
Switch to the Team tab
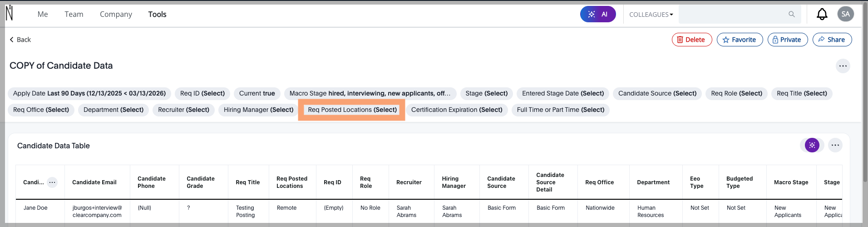74,15
